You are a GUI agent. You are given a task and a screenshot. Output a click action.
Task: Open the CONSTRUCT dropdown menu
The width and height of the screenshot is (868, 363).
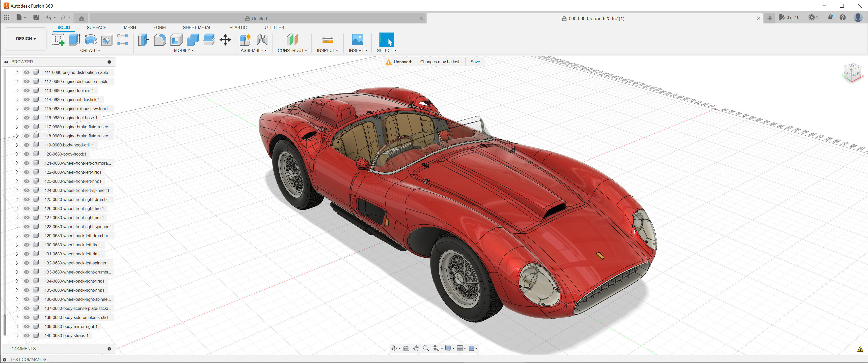coord(292,50)
